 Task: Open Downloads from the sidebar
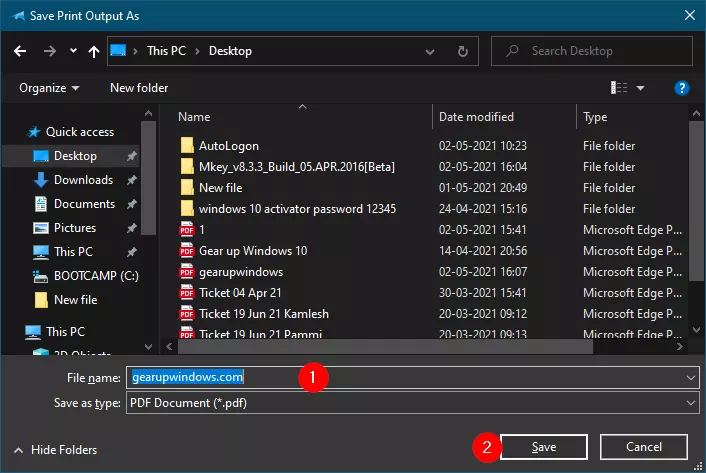pos(83,180)
